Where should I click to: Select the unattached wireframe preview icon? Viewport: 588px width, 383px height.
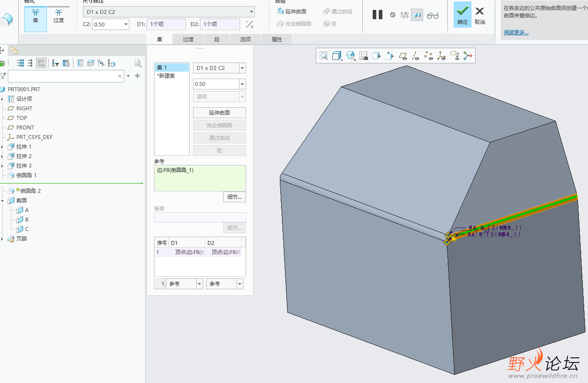pos(404,15)
